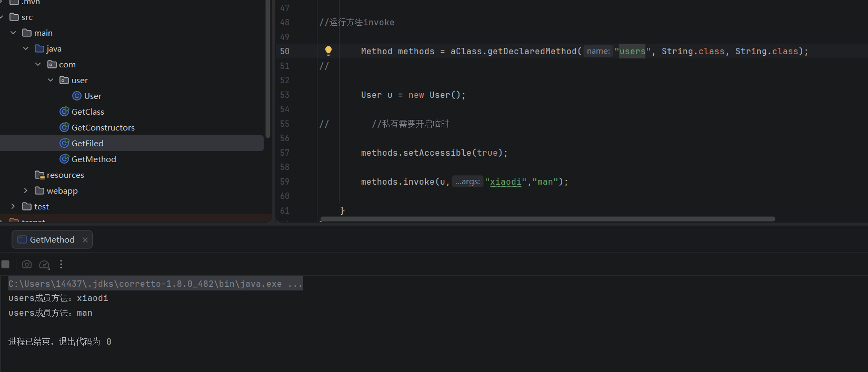Click the //私有需要开启临时 comment on line 55
The width and height of the screenshot is (868, 372).
pyautogui.click(x=411, y=124)
